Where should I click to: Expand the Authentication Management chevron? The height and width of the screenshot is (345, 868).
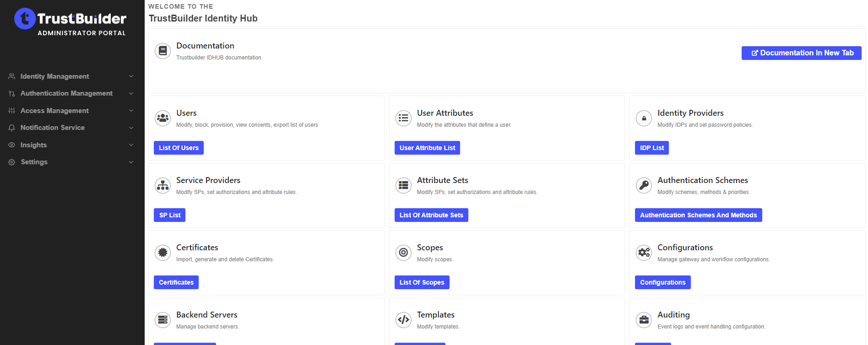click(x=131, y=93)
